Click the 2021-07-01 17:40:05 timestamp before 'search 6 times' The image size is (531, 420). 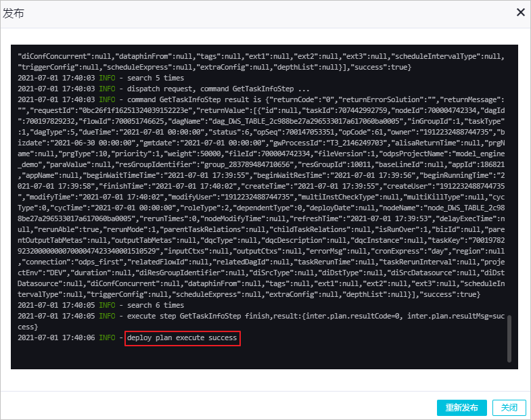point(56,305)
